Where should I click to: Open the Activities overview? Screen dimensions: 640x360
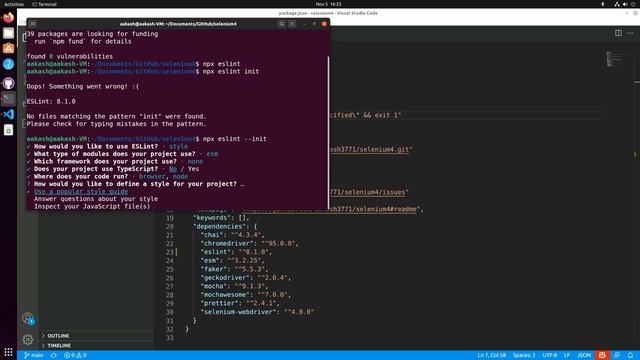(14, 4)
